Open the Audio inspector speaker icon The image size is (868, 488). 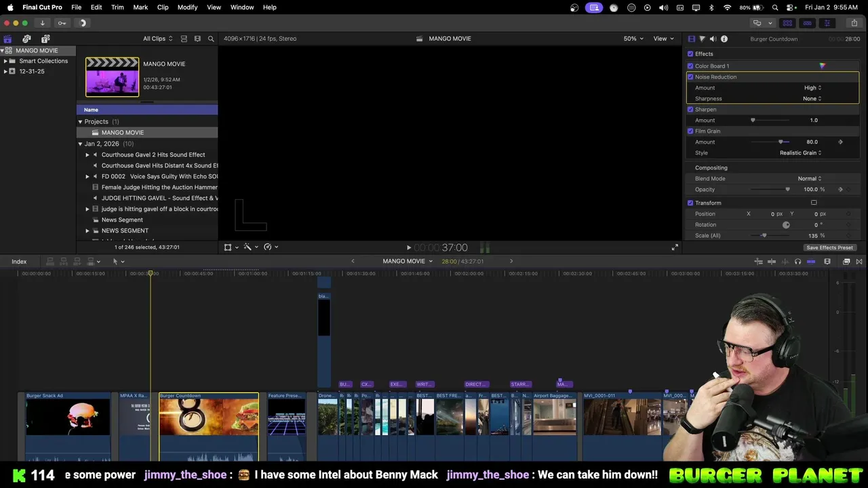[713, 39]
